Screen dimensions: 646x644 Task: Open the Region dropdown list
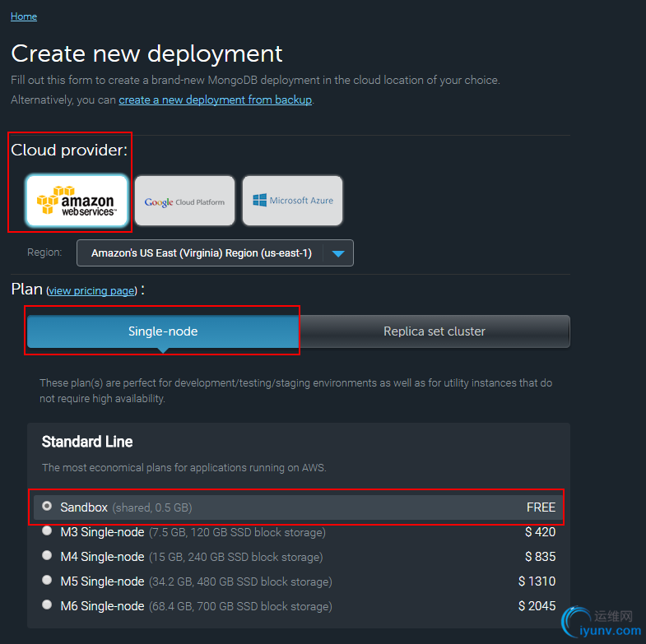pos(215,253)
